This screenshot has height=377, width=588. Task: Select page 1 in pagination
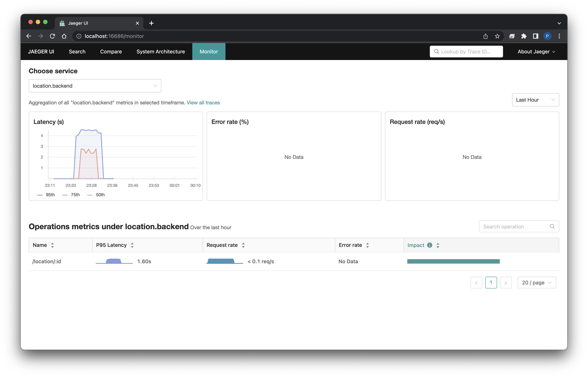(491, 283)
